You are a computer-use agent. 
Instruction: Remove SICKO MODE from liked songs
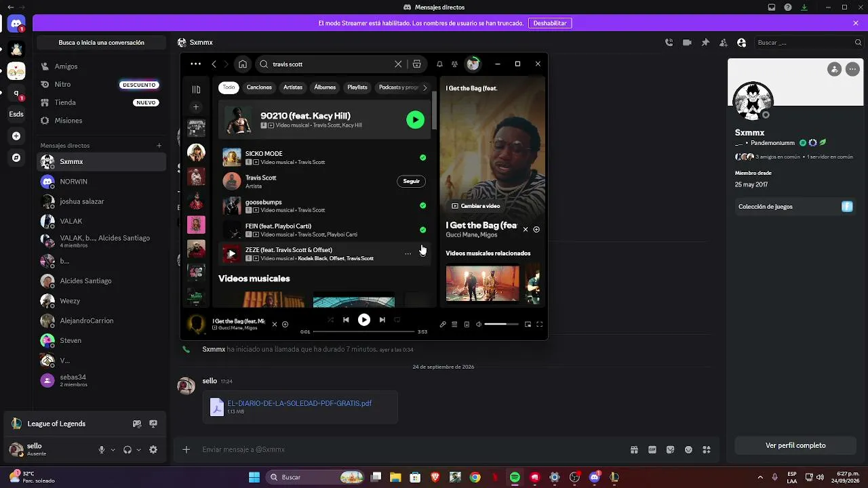coord(422,157)
